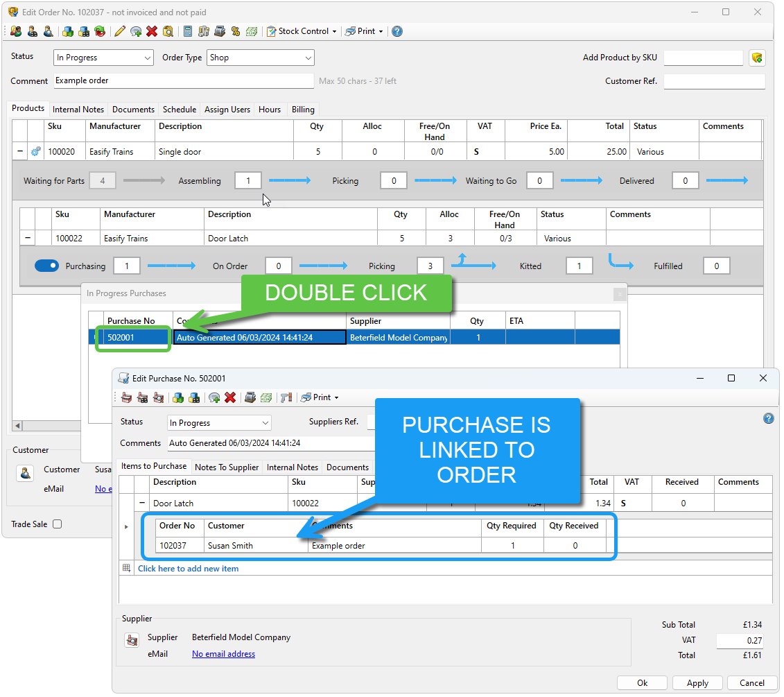Click the No email address link
784x697 pixels.
pyautogui.click(x=223, y=654)
